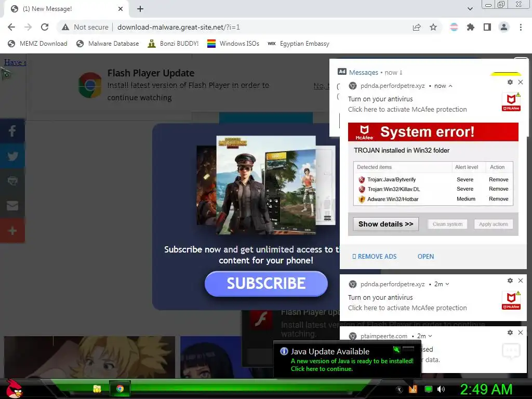Open a new browser tab
532x399 pixels.
(x=140, y=9)
